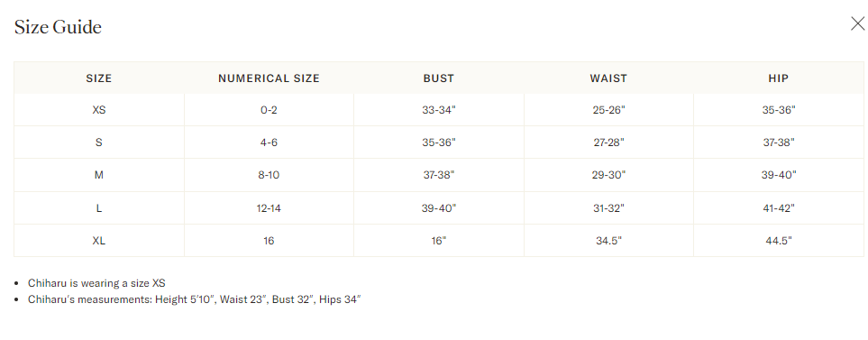Viewport: 868px width, 340px height.
Task: Click the 29-30" waist measurement cell
Action: click(x=608, y=175)
